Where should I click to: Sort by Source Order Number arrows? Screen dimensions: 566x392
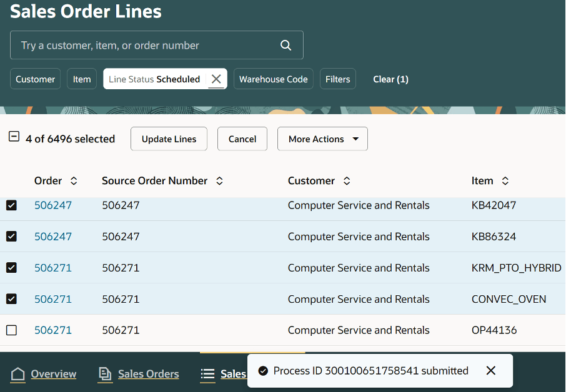tap(219, 181)
